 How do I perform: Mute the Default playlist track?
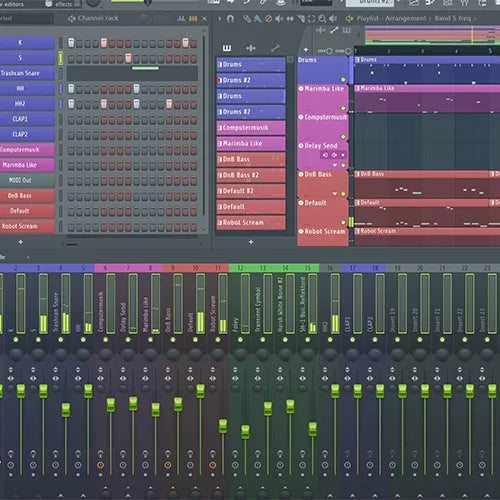(x=343, y=222)
